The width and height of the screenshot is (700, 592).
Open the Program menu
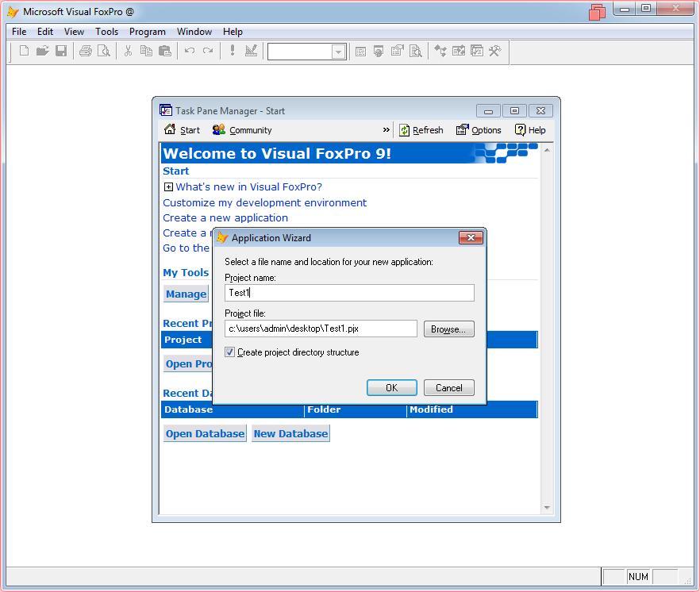click(148, 32)
